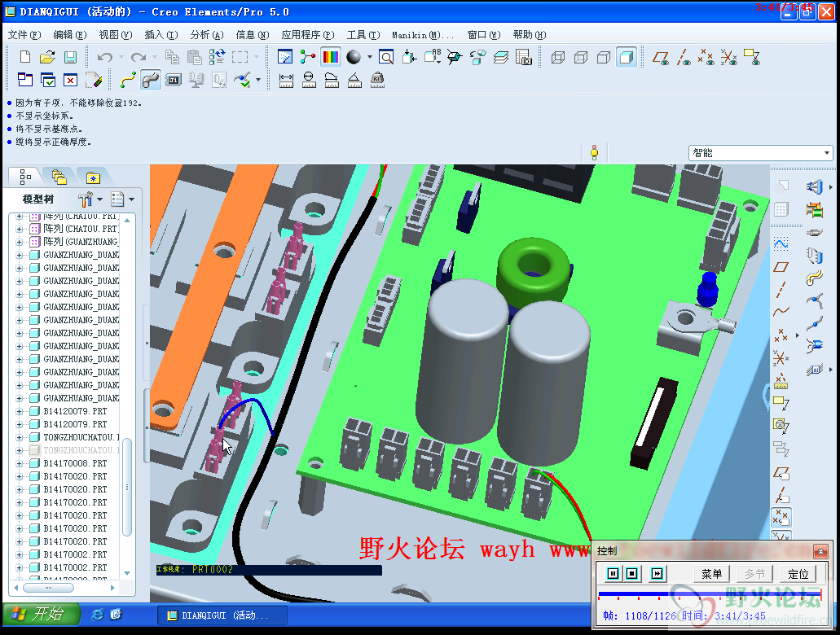
Task: Click the 定位 button in the 控制 panel
Action: [798, 574]
